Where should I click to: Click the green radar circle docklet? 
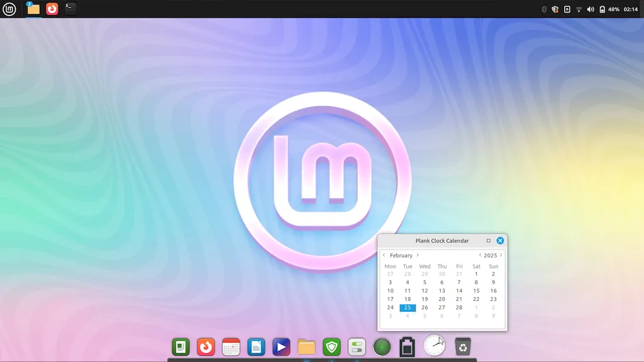click(x=382, y=347)
